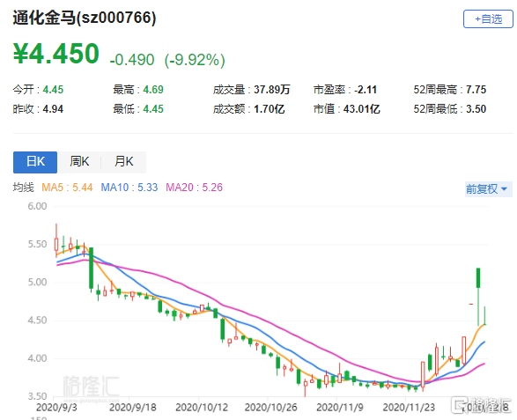
Task: Click date label 2020/11/9
Action: tap(340, 408)
